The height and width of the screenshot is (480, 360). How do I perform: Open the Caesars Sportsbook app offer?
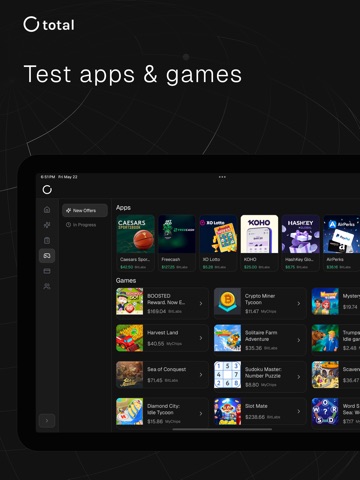(135, 243)
